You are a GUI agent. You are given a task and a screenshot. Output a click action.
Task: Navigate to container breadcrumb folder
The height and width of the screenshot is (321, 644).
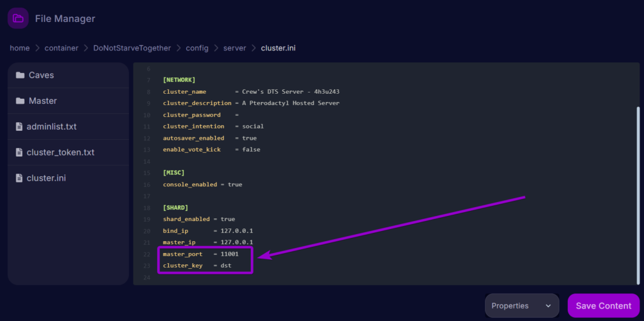tap(61, 48)
